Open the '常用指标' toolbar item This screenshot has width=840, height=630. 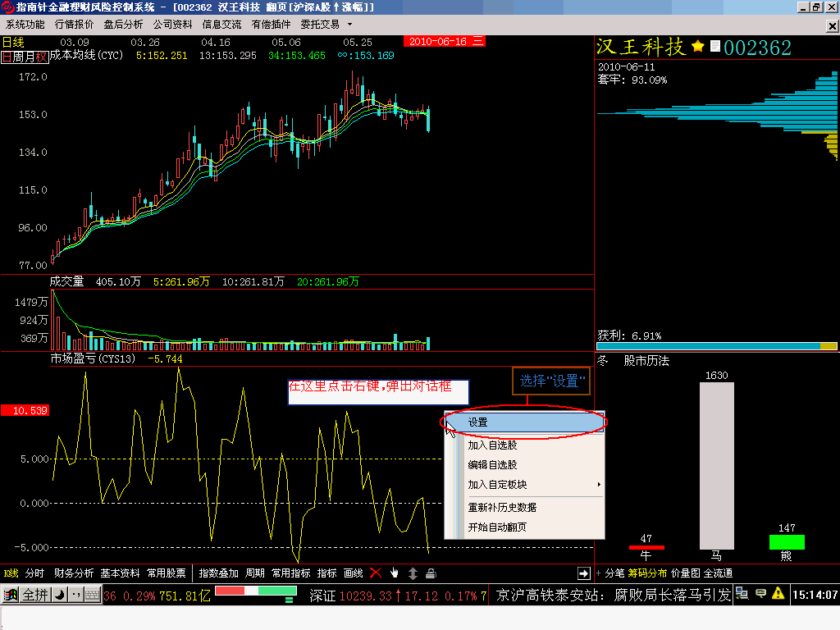[x=291, y=573]
